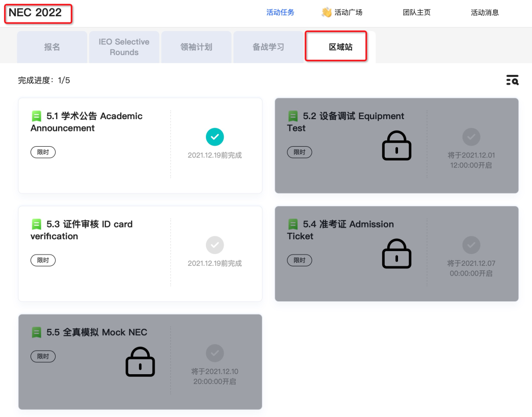The height and width of the screenshot is (417, 532).
Task: Click the teal completed checkmark for 5.1
Action: click(x=215, y=137)
